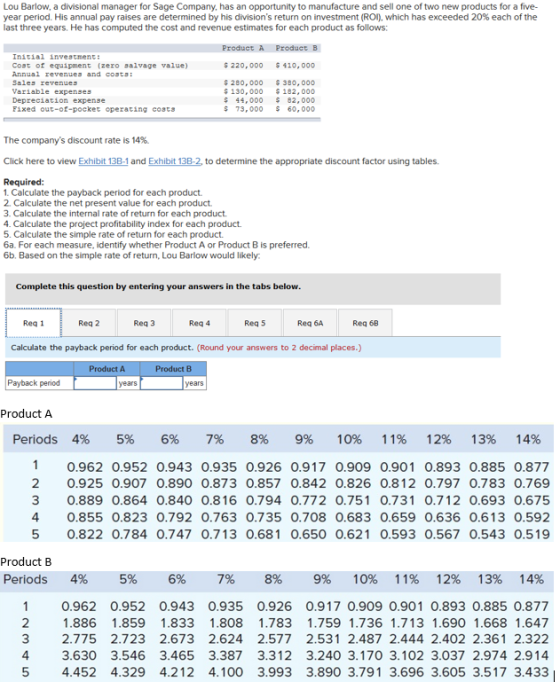
Task: Click the 14% header in Product A table
Action: pos(528,439)
